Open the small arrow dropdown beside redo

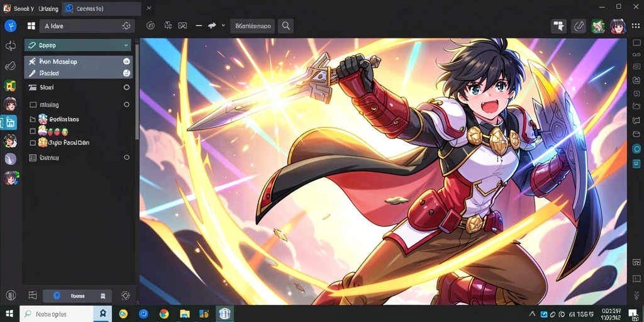(223, 25)
